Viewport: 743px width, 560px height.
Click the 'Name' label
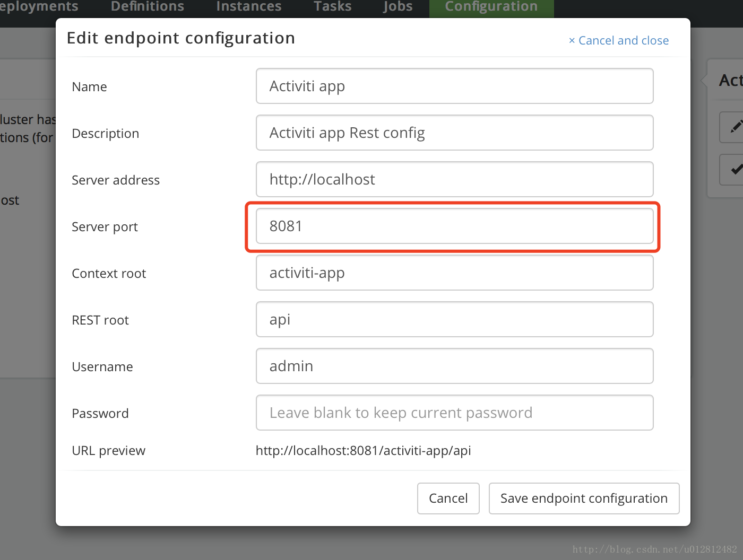(x=89, y=87)
